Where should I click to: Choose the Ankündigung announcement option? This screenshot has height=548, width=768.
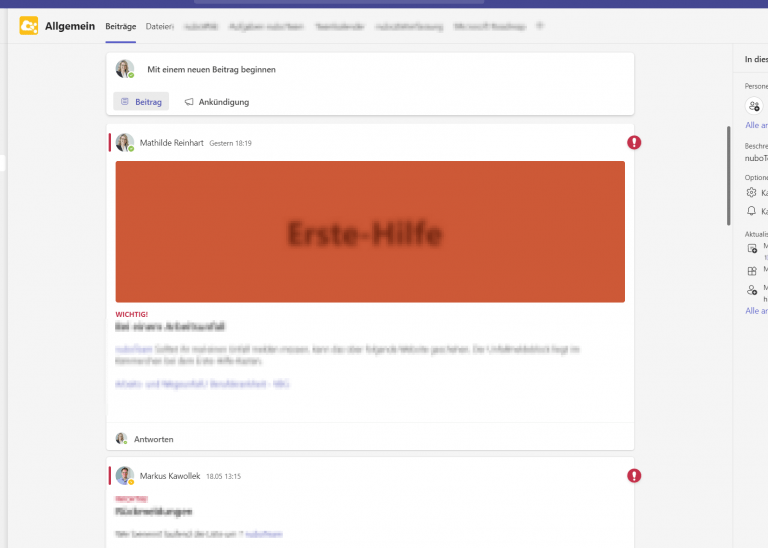[217, 102]
